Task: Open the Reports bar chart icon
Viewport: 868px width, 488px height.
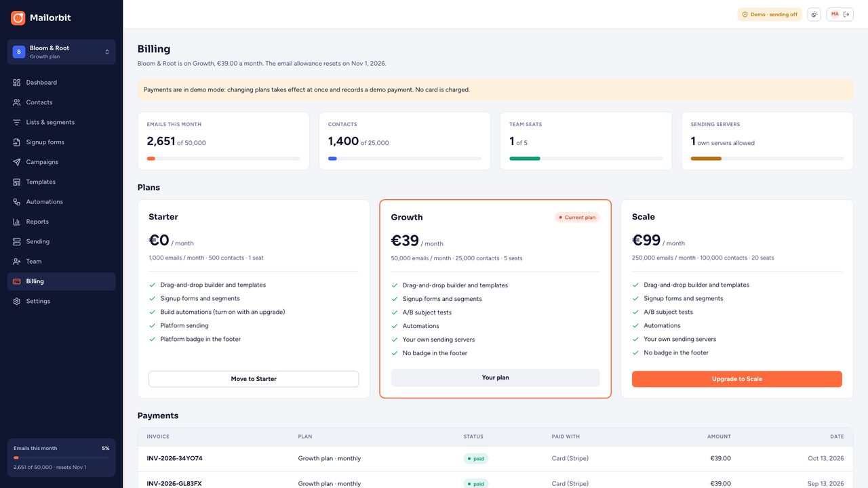Action: [17, 222]
